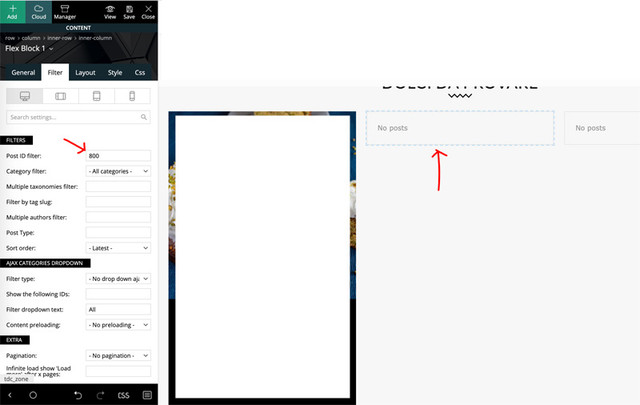Click the CONTENT panel title

[78, 28]
